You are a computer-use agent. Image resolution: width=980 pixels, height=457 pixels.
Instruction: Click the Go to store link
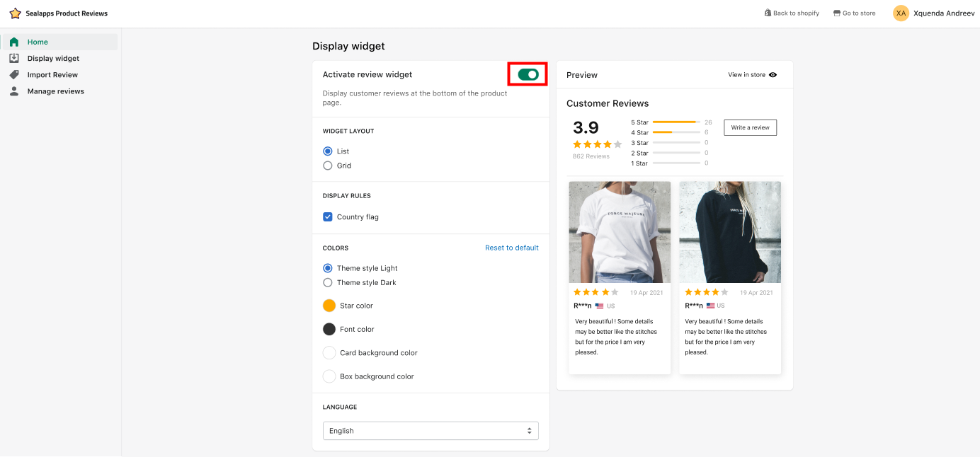point(854,13)
